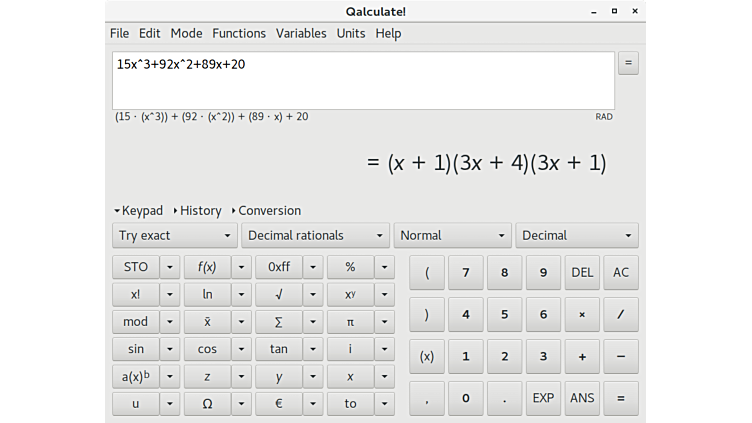Click the mean x-bar button
The image size is (752, 423).
pyautogui.click(x=207, y=322)
